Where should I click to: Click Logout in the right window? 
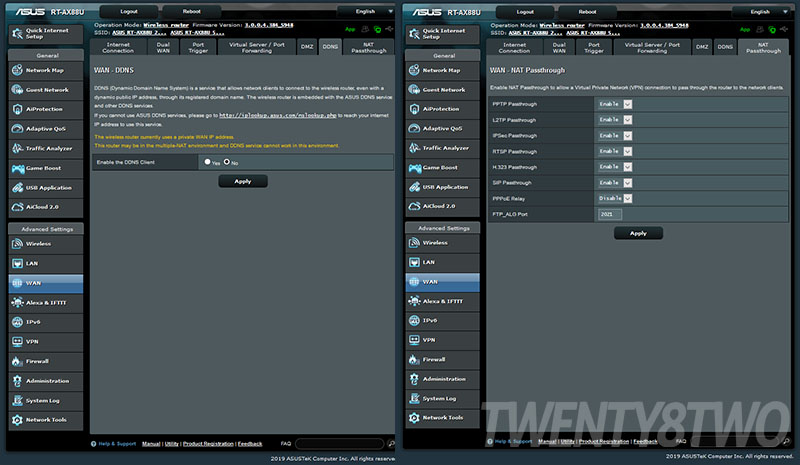pyautogui.click(x=525, y=12)
